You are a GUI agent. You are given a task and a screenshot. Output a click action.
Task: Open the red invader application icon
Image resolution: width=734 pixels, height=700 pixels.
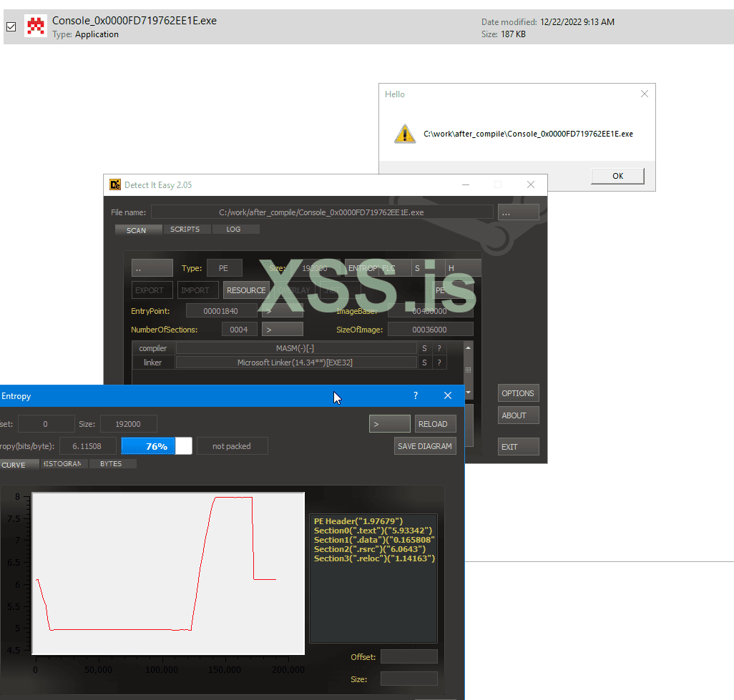36,26
